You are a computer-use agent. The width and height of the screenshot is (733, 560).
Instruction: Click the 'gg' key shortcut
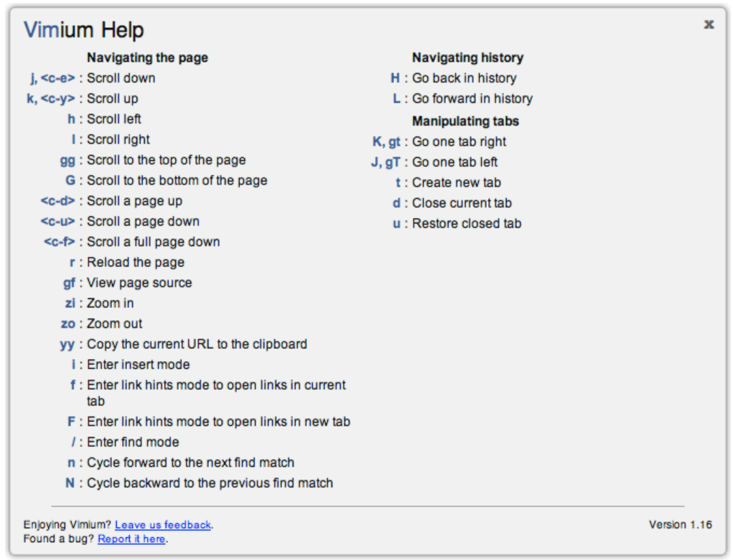[x=67, y=161]
